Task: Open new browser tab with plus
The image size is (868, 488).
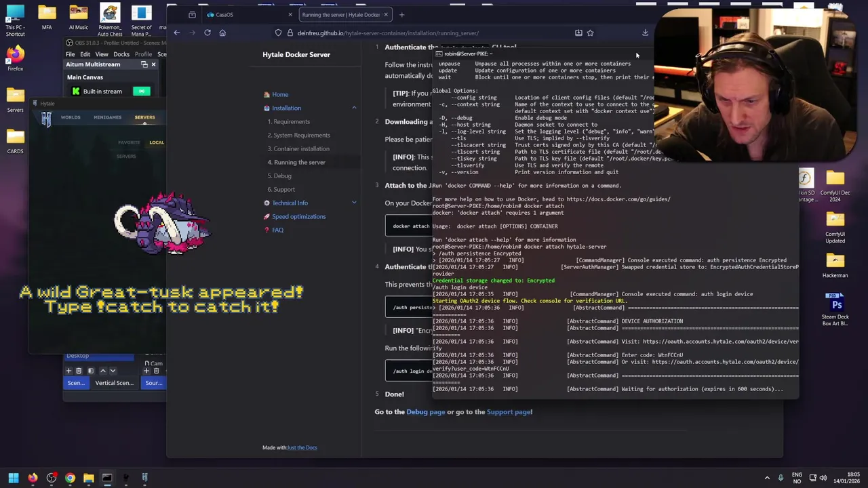Action: tap(401, 14)
